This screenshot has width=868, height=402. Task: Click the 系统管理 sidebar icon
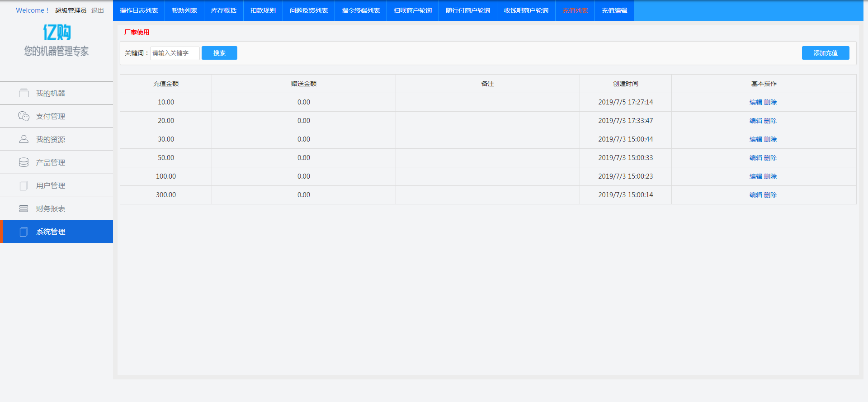click(x=24, y=232)
